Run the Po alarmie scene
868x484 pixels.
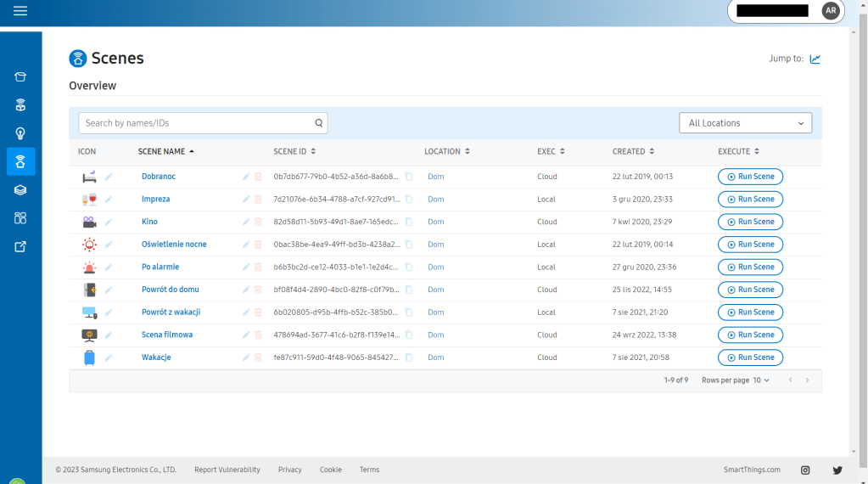(750, 267)
